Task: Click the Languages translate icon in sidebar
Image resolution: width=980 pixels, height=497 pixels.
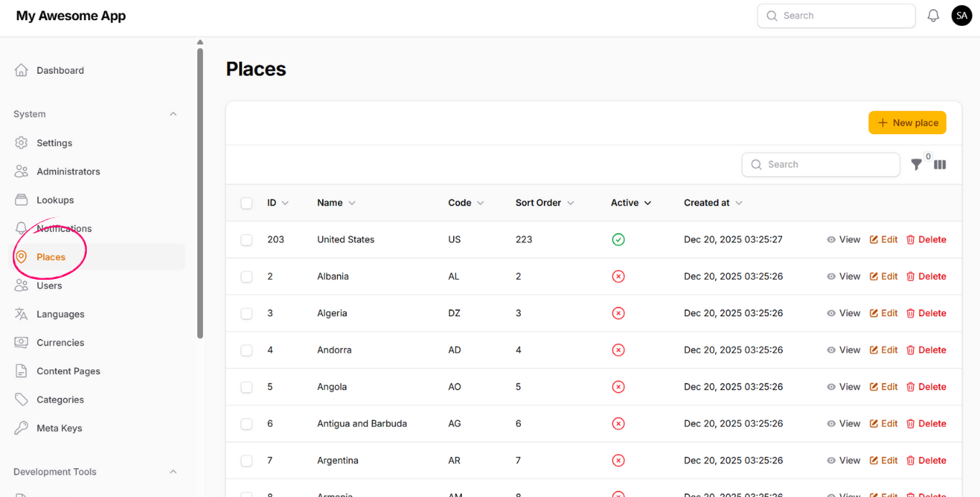Action: pyautogui.click(x=22, y=314)
